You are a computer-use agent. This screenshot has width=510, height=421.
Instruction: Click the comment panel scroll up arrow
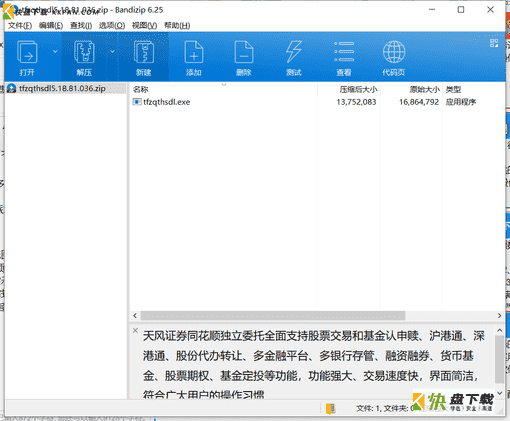coord(499,331)
